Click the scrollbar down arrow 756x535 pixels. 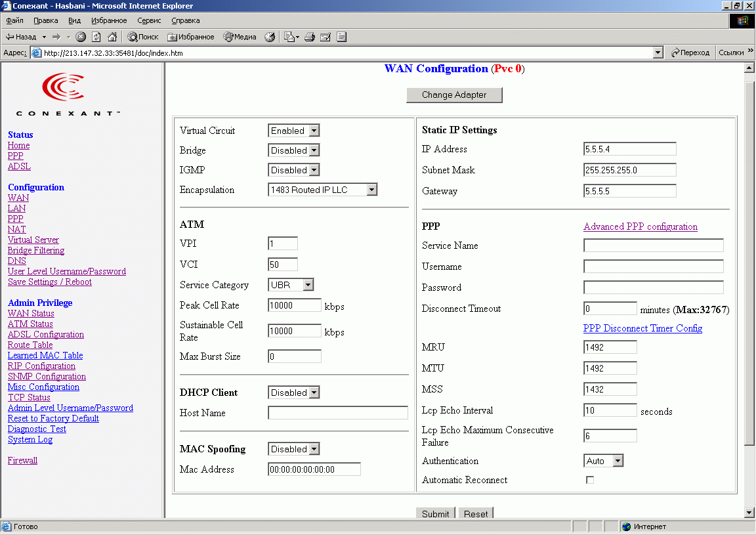coord(749,513)
